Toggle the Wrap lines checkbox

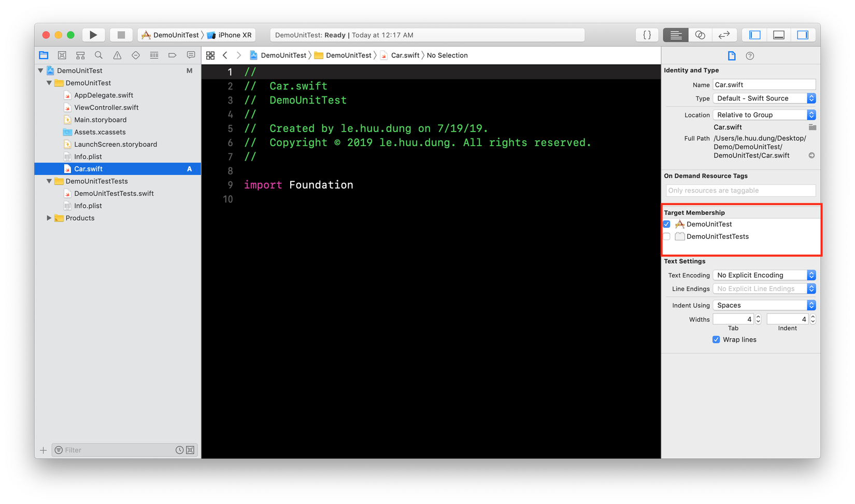pos(716,340)
